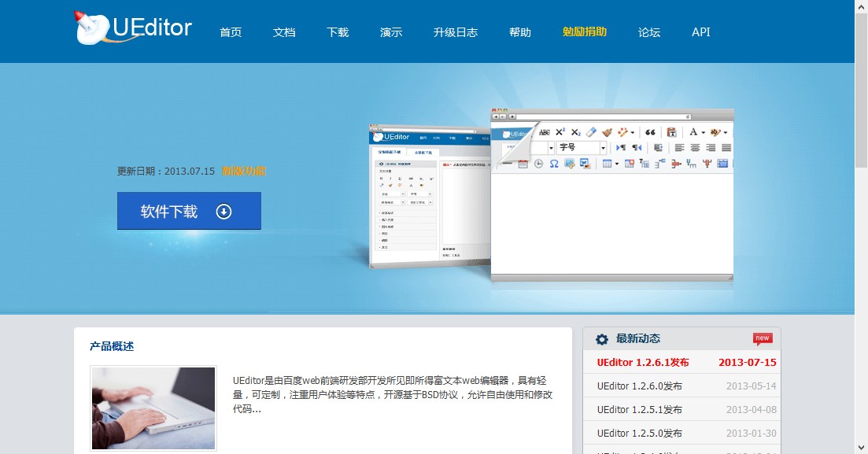Image resolution: width=868 pixels, height=454 pixels.
Task: Click the 2013-07-15 date in news list
Action: tap(748, 363)
